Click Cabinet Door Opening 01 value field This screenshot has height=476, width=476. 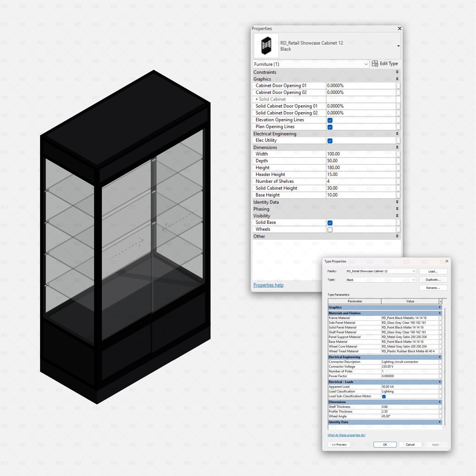(x=361, y=86)
